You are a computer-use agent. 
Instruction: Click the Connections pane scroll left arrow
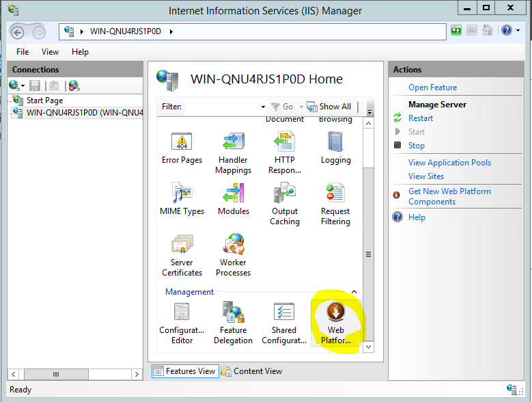tap(13, 375)
